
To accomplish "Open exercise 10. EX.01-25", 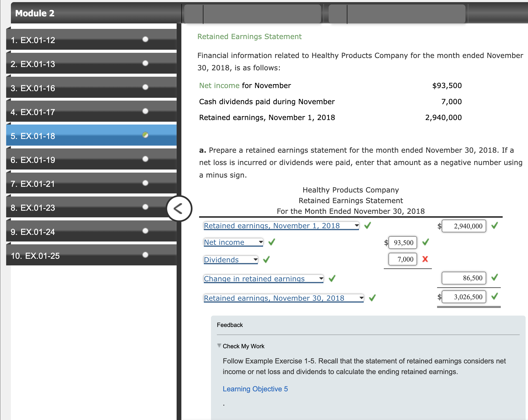I will pos(91,255).
